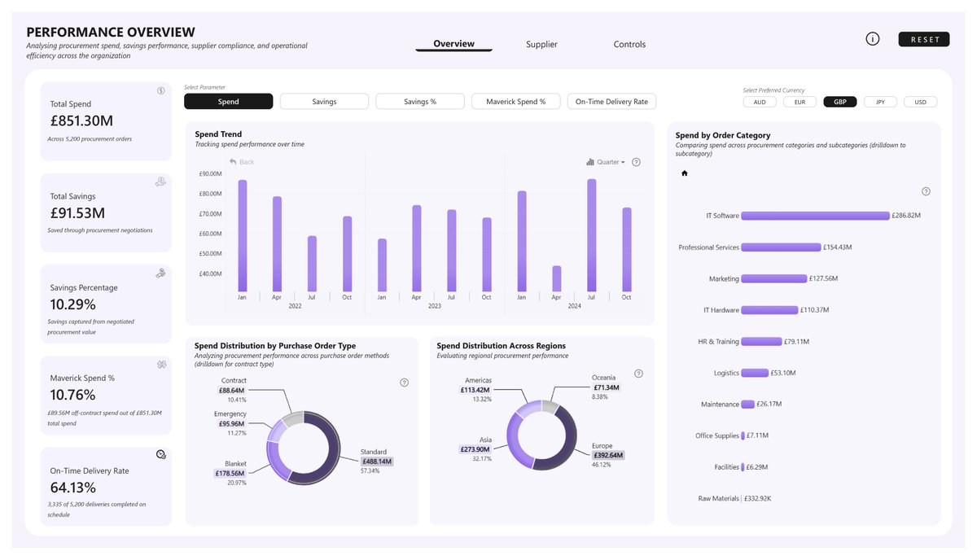Choose GBP currency
The height and width of the screenshot is (560, 977).
pos(840,103)
